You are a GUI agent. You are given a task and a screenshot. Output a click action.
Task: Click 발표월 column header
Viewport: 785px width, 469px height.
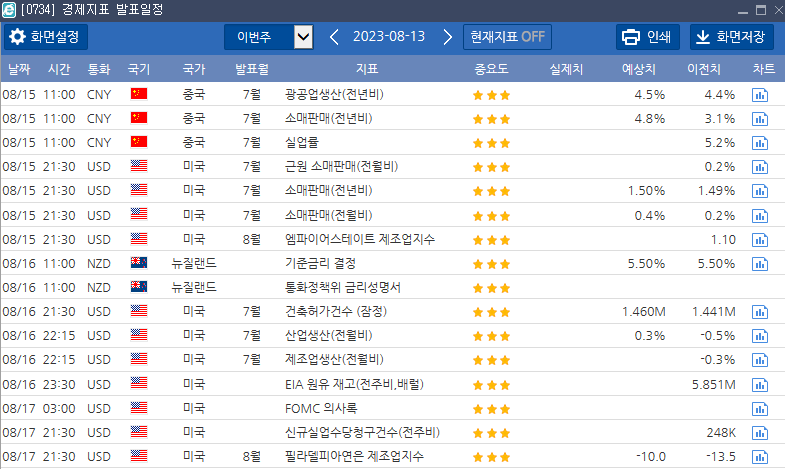(x=252, y=69)
